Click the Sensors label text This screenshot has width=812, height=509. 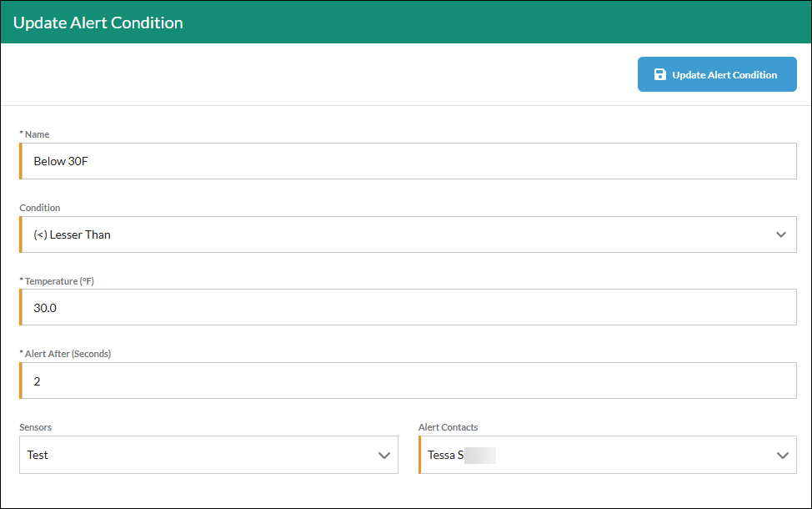35,427
